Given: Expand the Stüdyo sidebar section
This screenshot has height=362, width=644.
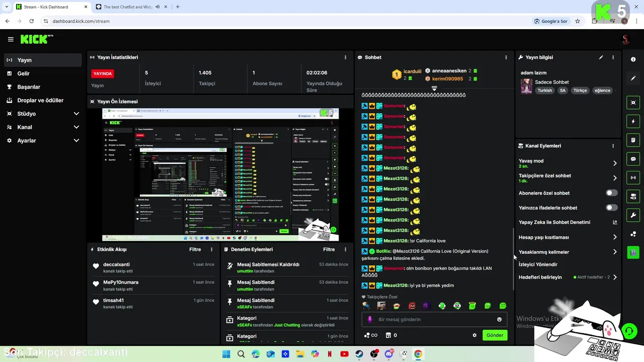Looking at the screenshot, I should click(76, 114).
